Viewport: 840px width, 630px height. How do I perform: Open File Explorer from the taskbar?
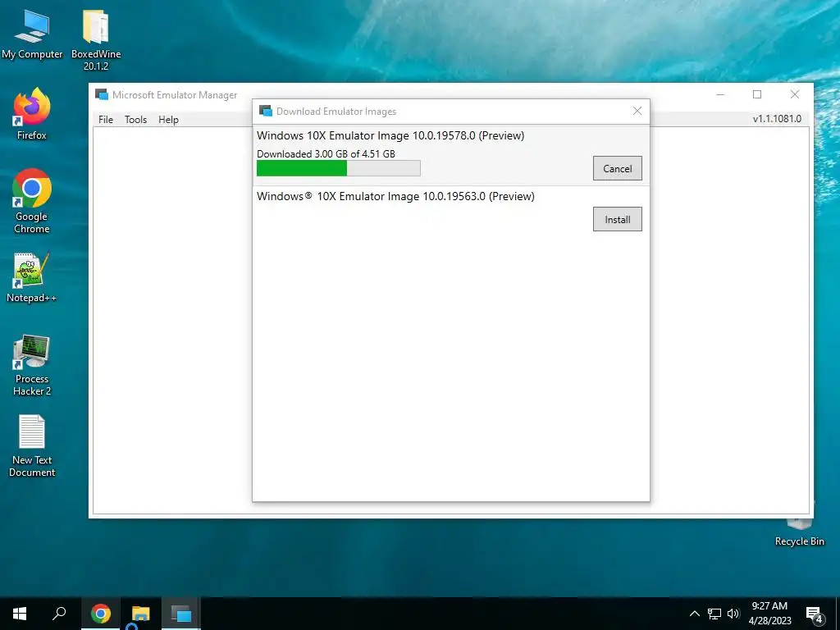point(140,614)
